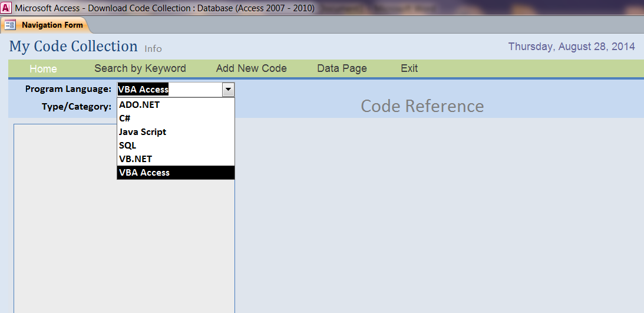Select ADO.NET from the language list

point(176,105)
